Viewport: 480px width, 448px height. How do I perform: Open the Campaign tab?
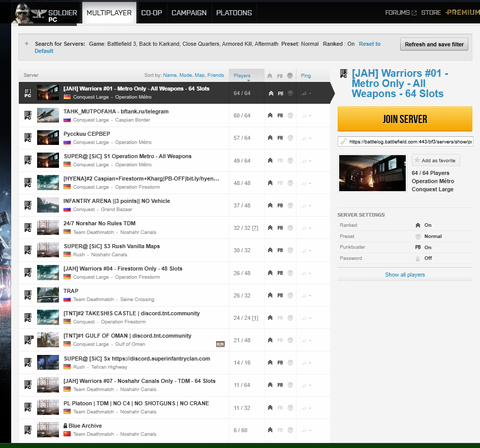(x=189, y=13)
